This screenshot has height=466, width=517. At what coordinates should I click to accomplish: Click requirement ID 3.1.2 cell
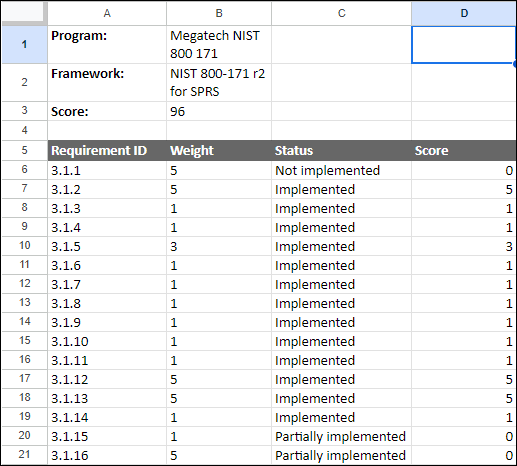(x=107, y=189)
